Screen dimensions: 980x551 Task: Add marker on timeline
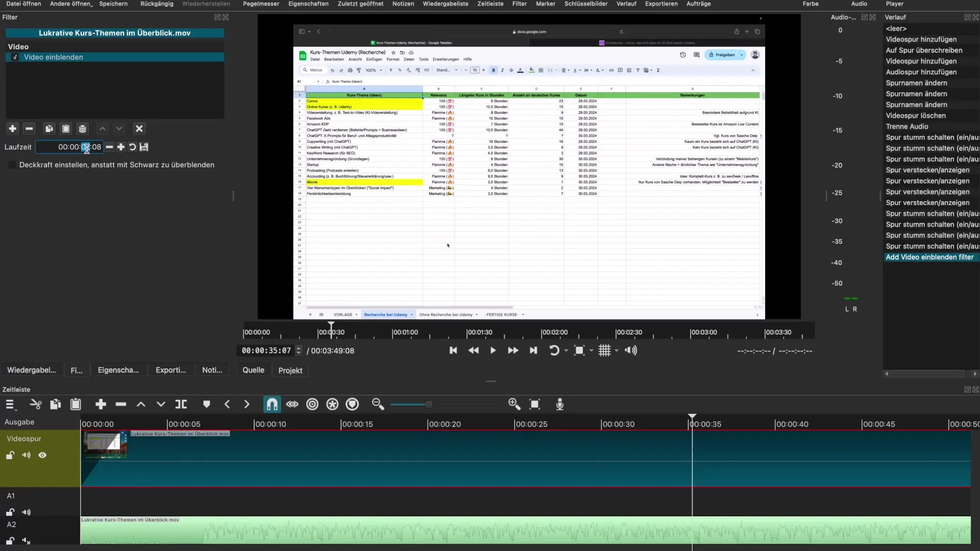[x=207, y=405]
